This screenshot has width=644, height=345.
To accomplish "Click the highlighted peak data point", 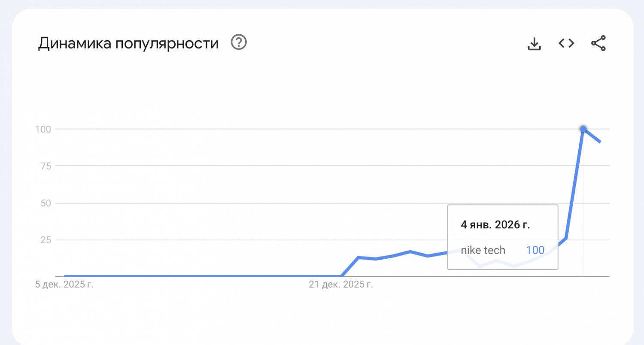I will tap(583, 129).
